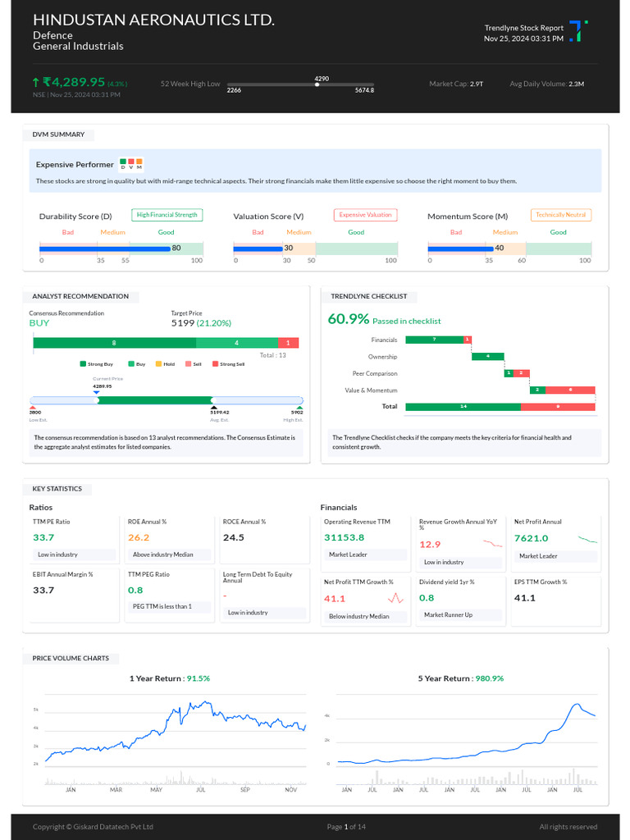Click the Market Cap 2.9T value
The height and width of the screenshot is (840, 630).
477,84
